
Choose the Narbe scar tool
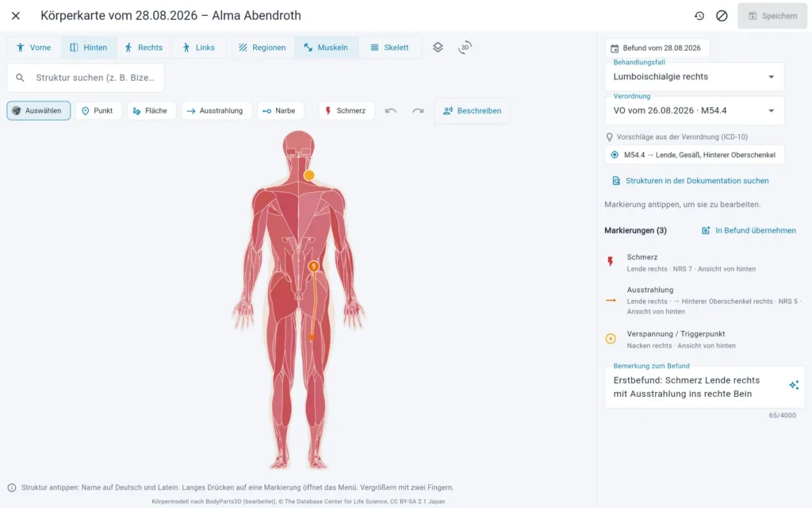click(280, 110)
